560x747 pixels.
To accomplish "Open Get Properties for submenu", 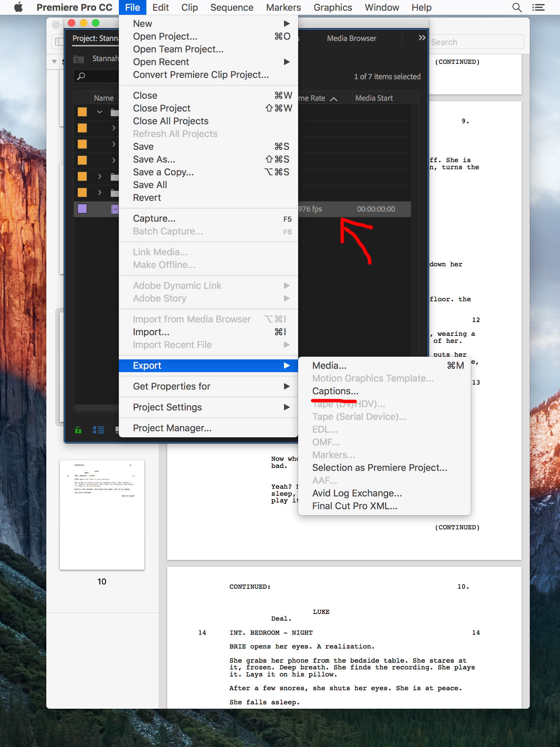I will click(208, 386).
